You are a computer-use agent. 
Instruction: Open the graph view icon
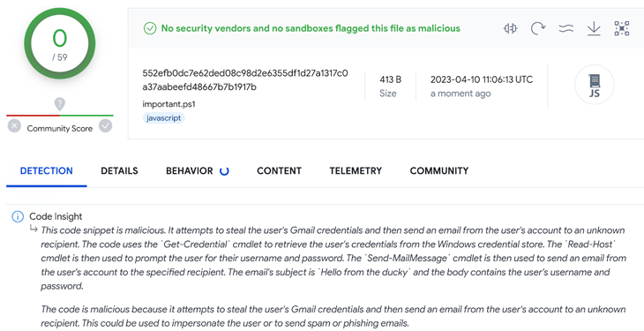(x=622, y=28)
